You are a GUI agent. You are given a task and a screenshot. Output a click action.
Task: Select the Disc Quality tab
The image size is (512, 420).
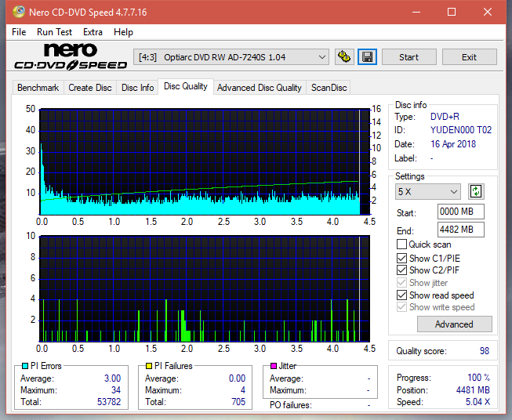tap(186, 86)
